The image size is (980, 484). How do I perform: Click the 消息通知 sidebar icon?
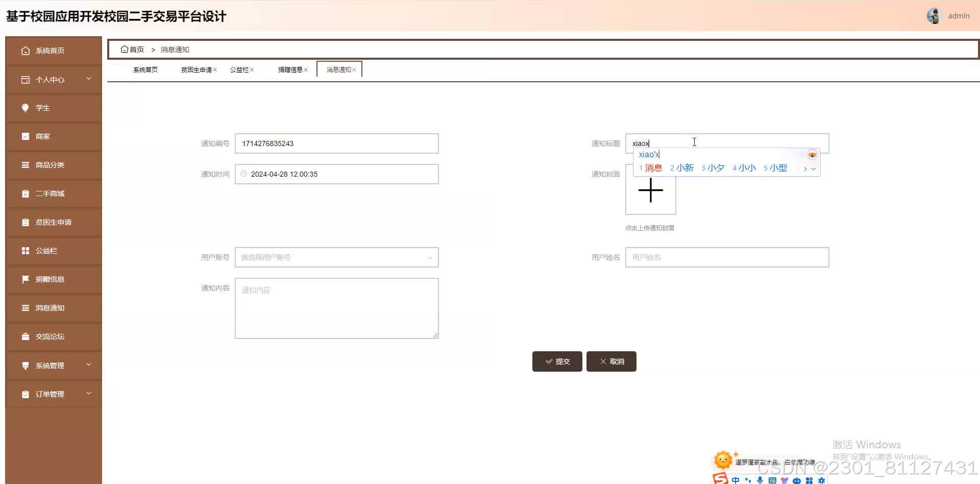[26, 308]
